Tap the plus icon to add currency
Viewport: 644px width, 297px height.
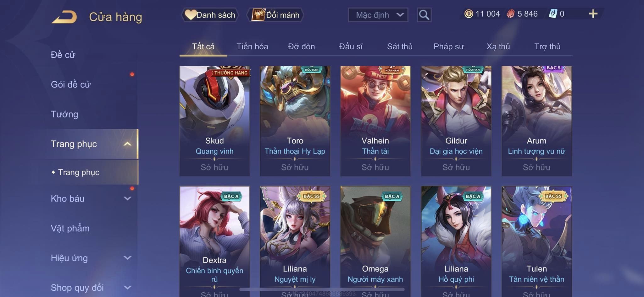coord(593,14)
